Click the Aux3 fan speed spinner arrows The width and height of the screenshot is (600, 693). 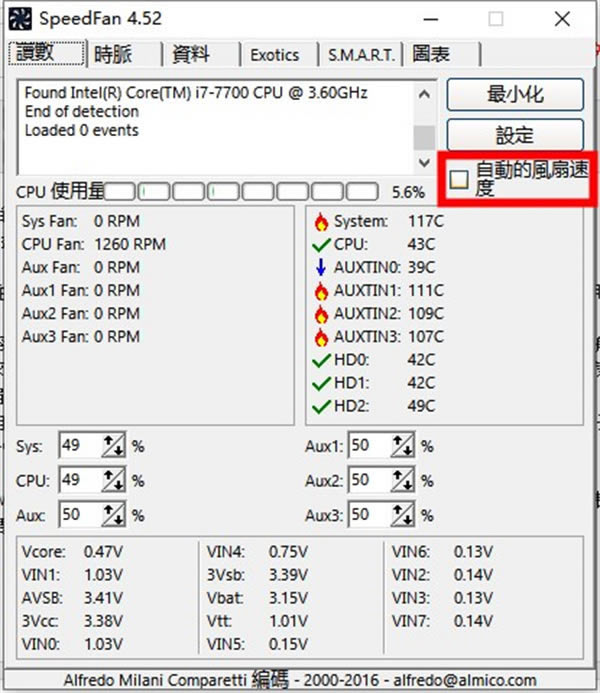[403, 514]
